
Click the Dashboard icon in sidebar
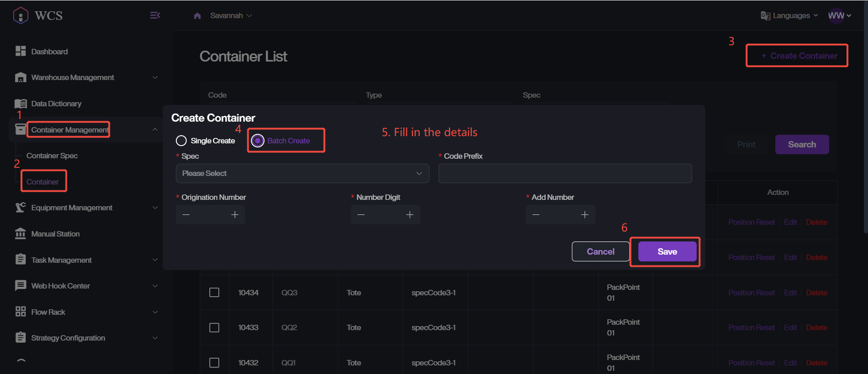pyautogui.click(x=20, y=51)
